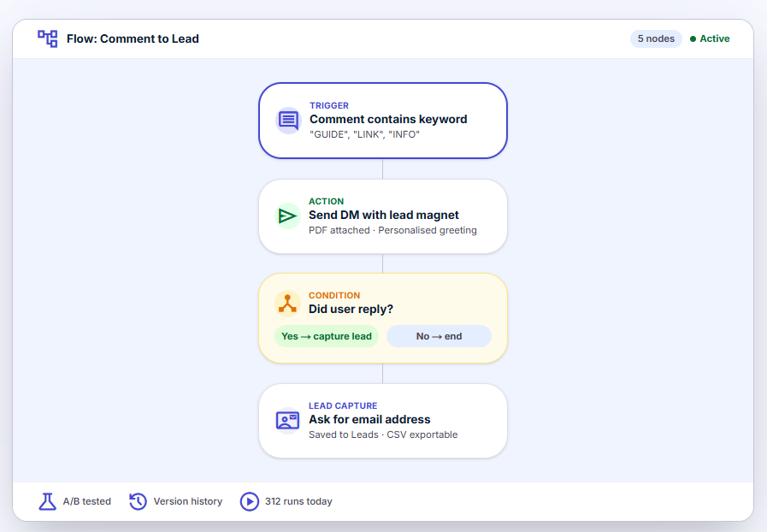Open the 5 nodes badge
The height and width of the screenshot is (532, 767).
pyautogui.click(x=656, y=38)
